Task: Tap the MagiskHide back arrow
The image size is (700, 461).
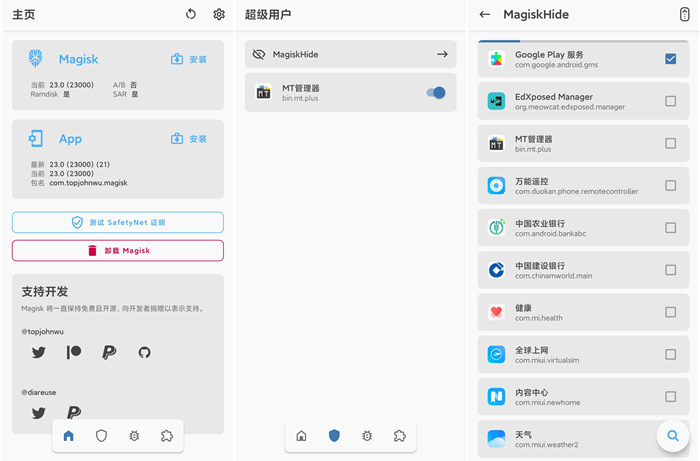Action: [x=485, y=14]
